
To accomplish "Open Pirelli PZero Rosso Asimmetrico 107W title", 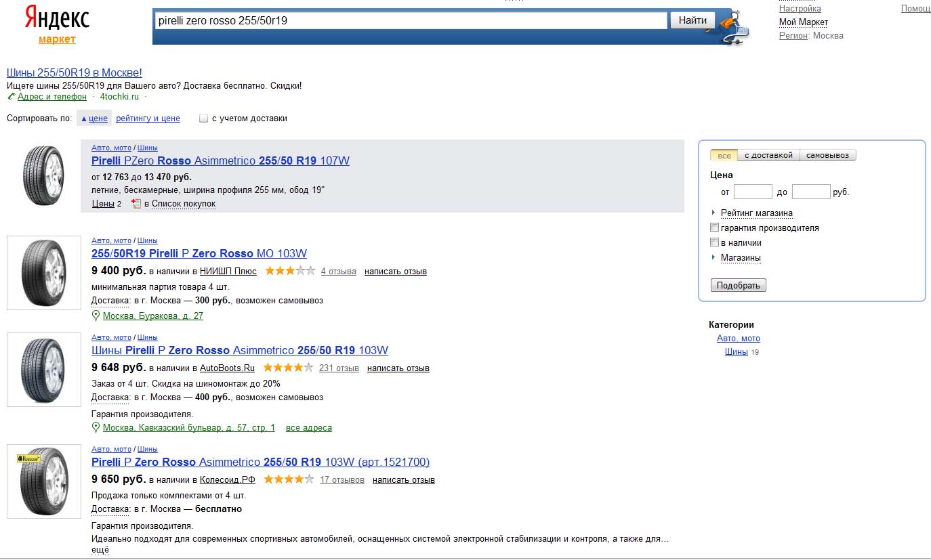I will point(220,161).
